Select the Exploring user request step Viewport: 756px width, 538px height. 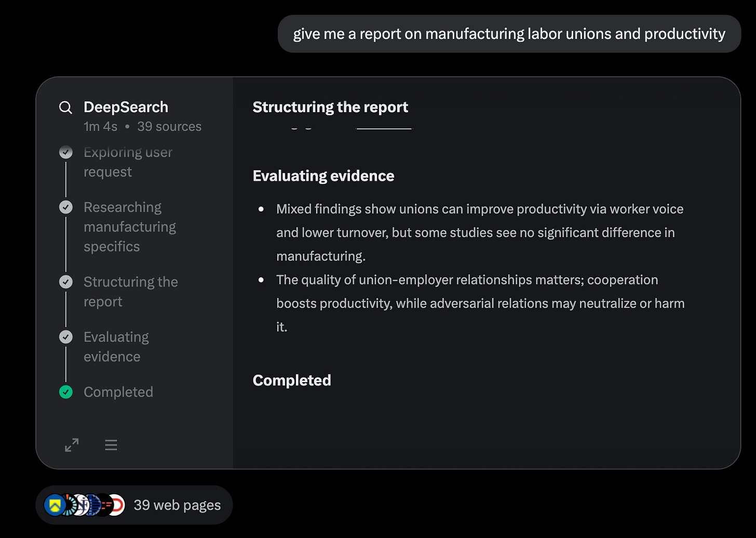tap(128, 162)
